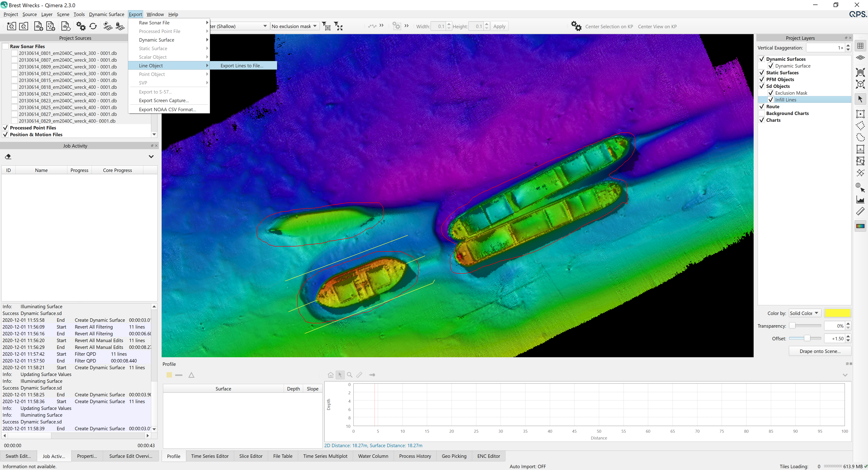Click the yellow color swatch
Image resolution: width=868 pixels, height=470 pixels.
pos(837,313)
